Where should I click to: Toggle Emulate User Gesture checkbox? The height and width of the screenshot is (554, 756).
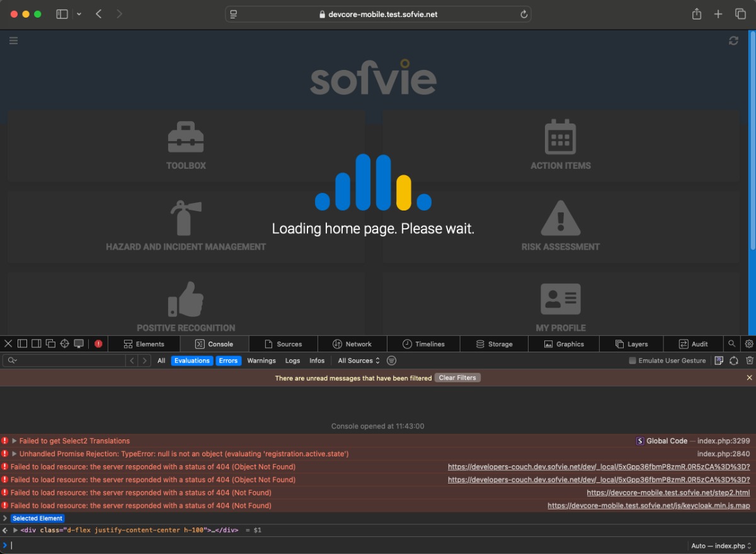pos(633,361)
